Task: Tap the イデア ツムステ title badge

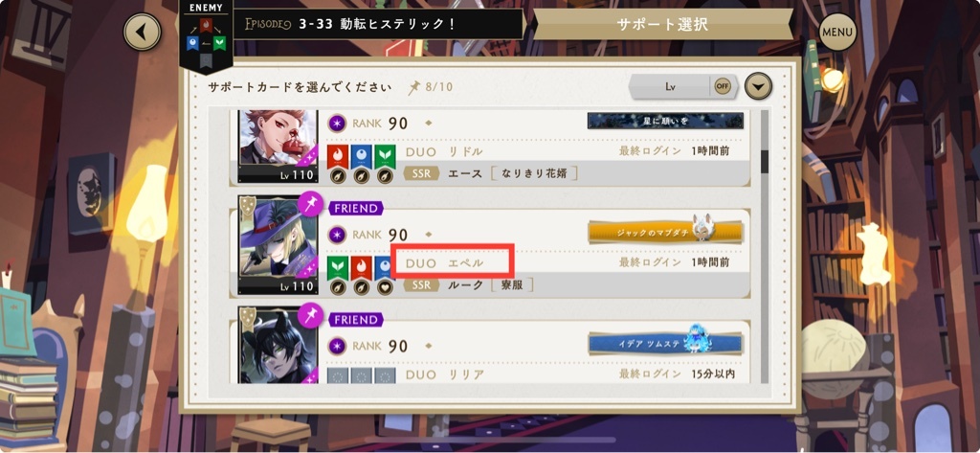Action: click(666, 344)
